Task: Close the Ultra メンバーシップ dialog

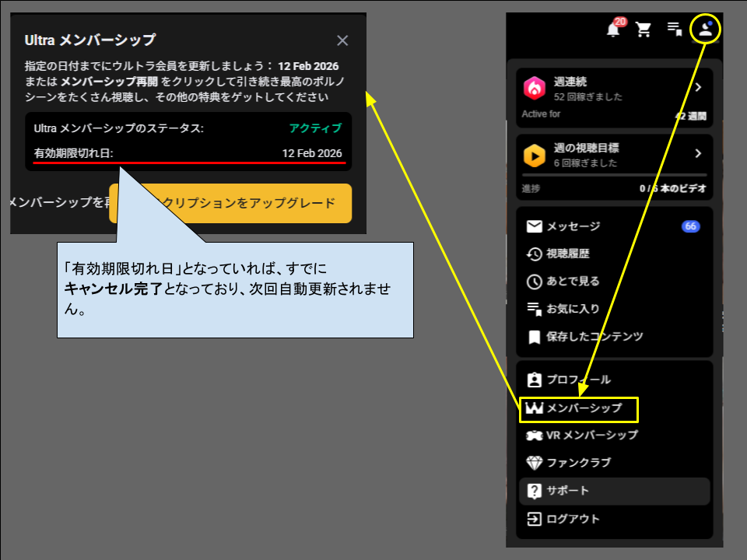Action: point(342,40)
